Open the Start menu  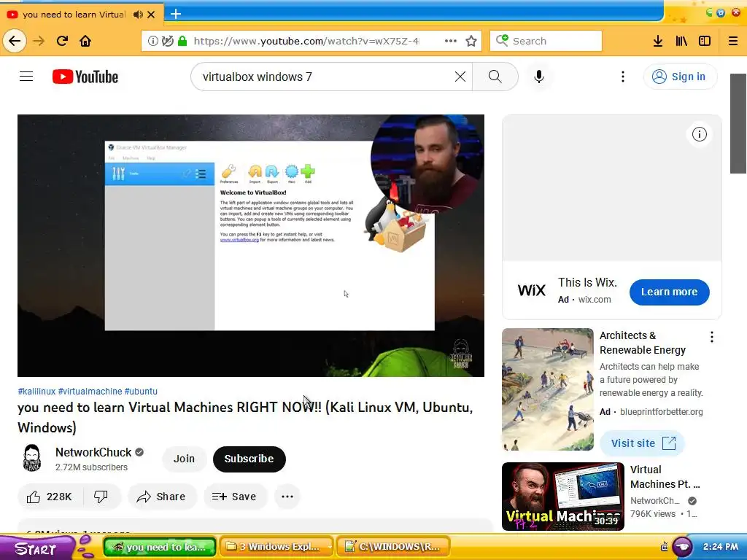[37, 548]
